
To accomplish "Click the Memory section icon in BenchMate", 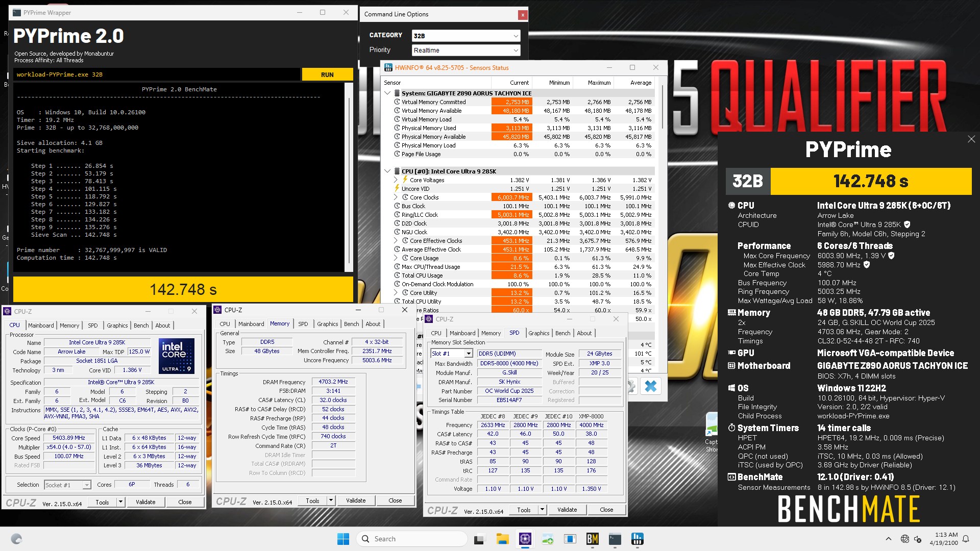I will pyautogui.click(x=731, y=313).
